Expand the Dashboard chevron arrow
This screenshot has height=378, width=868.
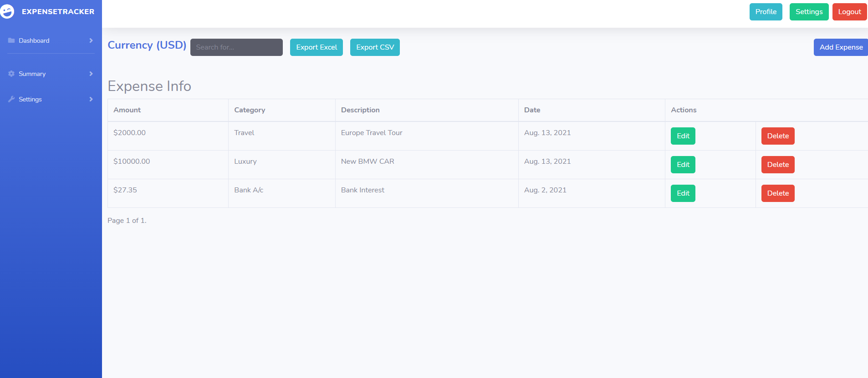(x=91, y=40)
